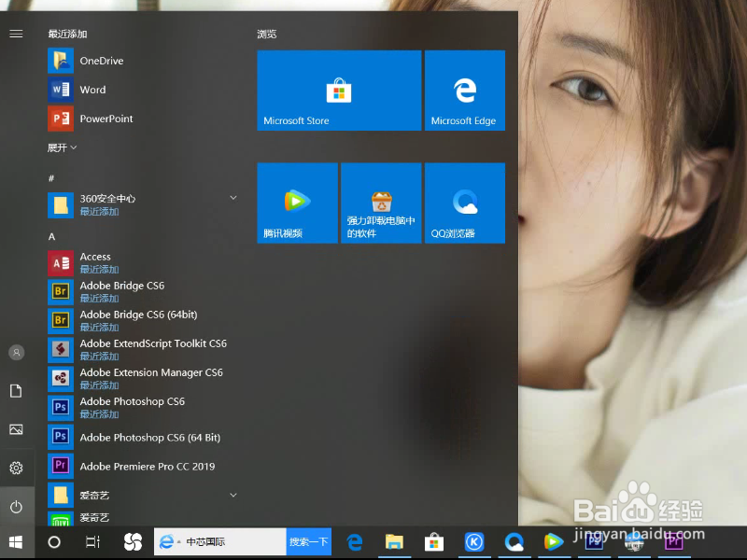Open the Microsoft Store tile

point(339,91)
